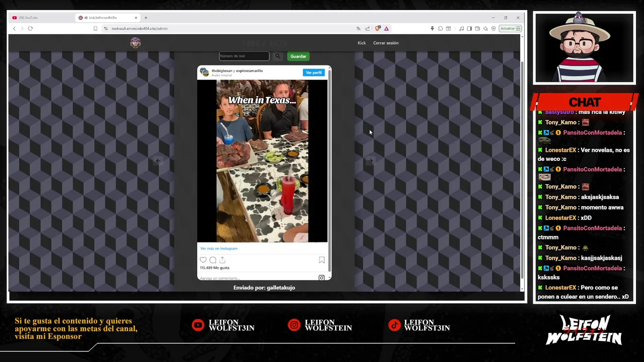Click the site info icon in address bar
Image resolution: width=644 pixels, height=362 pixels.
click(x=106, y=28)
